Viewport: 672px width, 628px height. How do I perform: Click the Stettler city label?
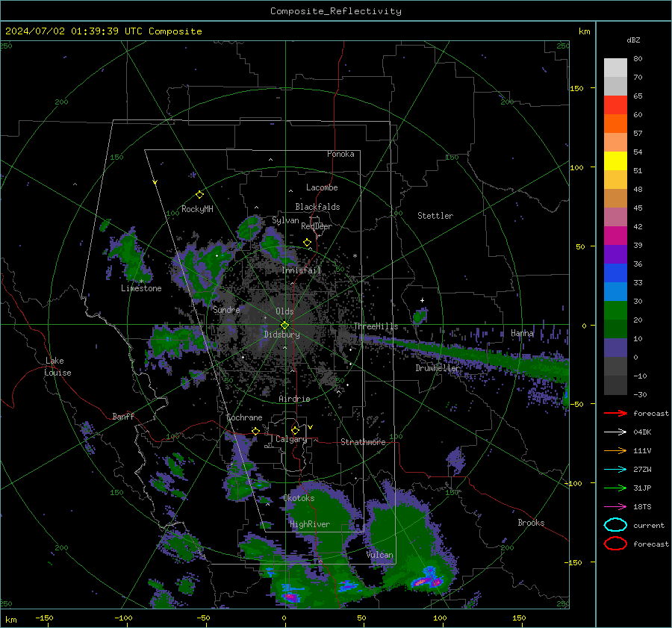[x=435, y=216]
